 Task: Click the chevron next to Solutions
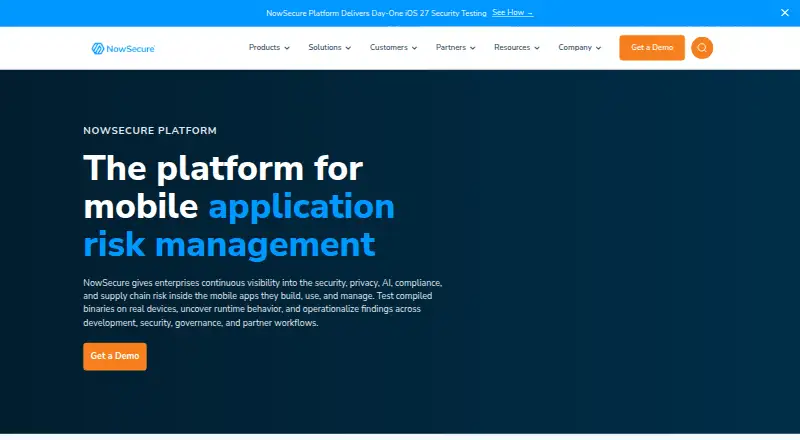348,48
